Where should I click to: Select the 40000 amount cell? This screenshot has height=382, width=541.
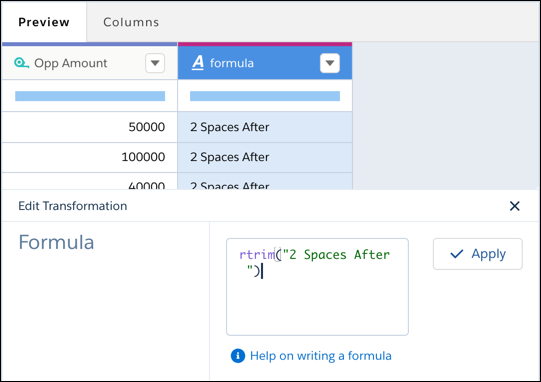89,181
